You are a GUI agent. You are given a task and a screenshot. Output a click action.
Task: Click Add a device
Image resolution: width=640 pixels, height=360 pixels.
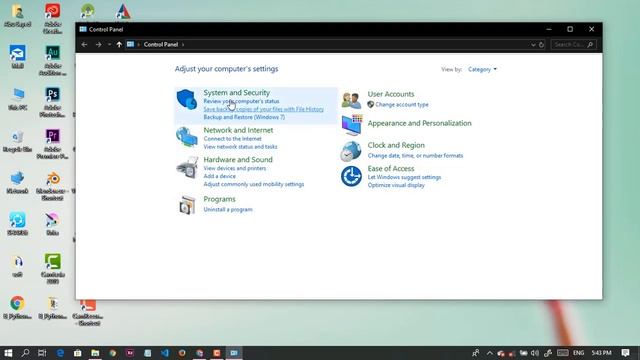[x=220, y=176]
